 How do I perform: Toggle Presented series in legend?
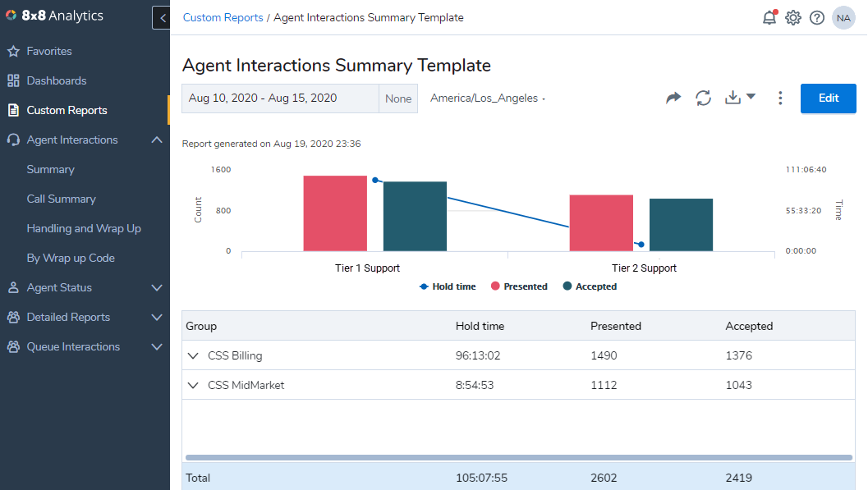(519, 286)
